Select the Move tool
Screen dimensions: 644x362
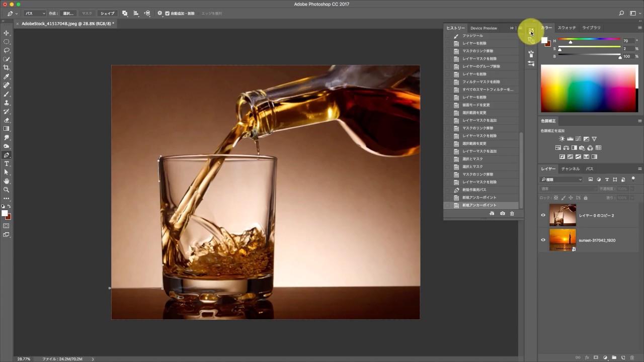click(7, 33)
